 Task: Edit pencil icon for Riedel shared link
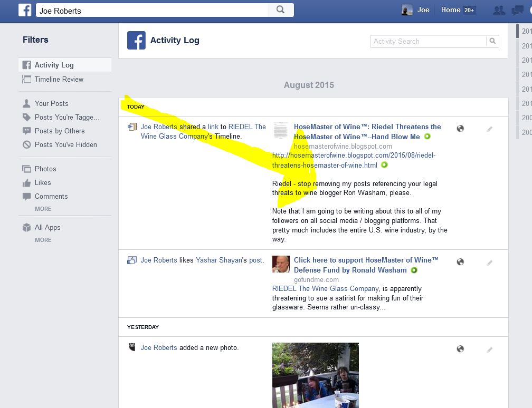tap(489, 129)
